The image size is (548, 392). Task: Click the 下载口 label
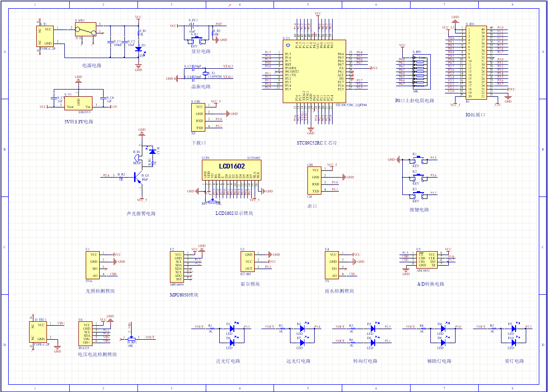(x=198, y=143)
